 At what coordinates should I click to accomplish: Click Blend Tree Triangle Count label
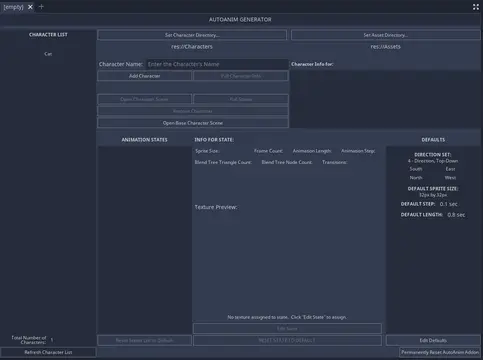[223, 162]
